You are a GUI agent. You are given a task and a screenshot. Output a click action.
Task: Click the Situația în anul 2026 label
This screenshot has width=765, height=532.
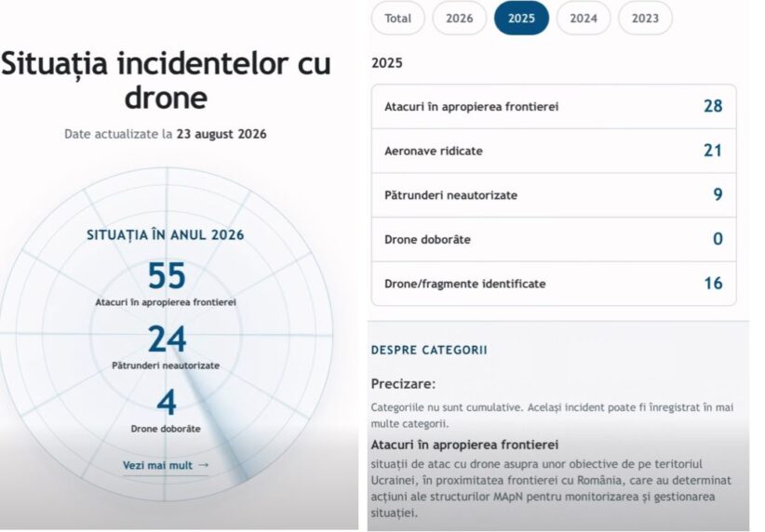(166, 235)
